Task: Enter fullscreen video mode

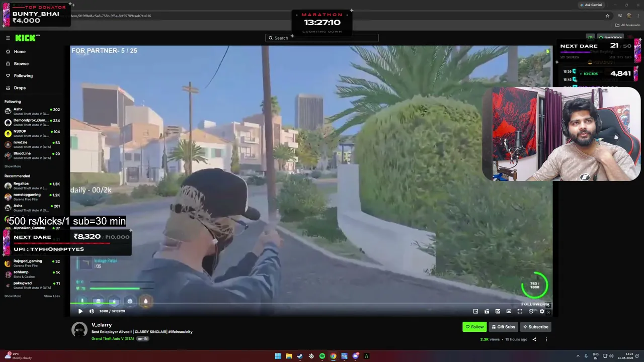Action: click(x=520, y=311)
